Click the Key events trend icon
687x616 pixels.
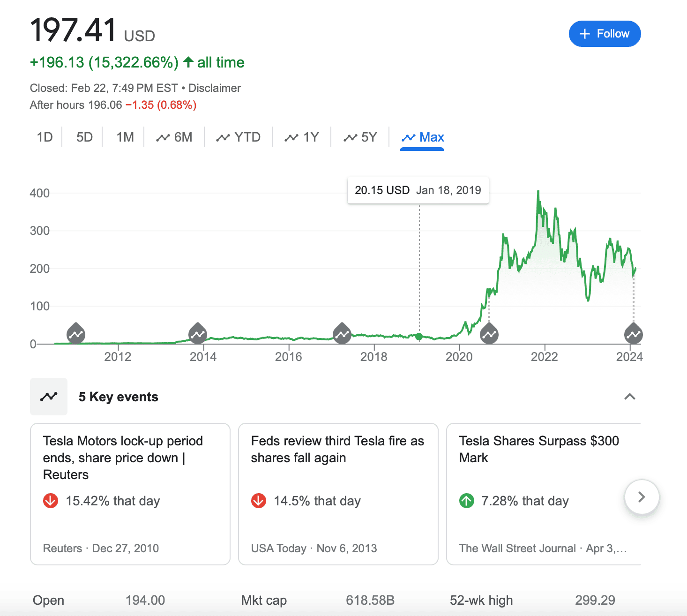[49, 397]
